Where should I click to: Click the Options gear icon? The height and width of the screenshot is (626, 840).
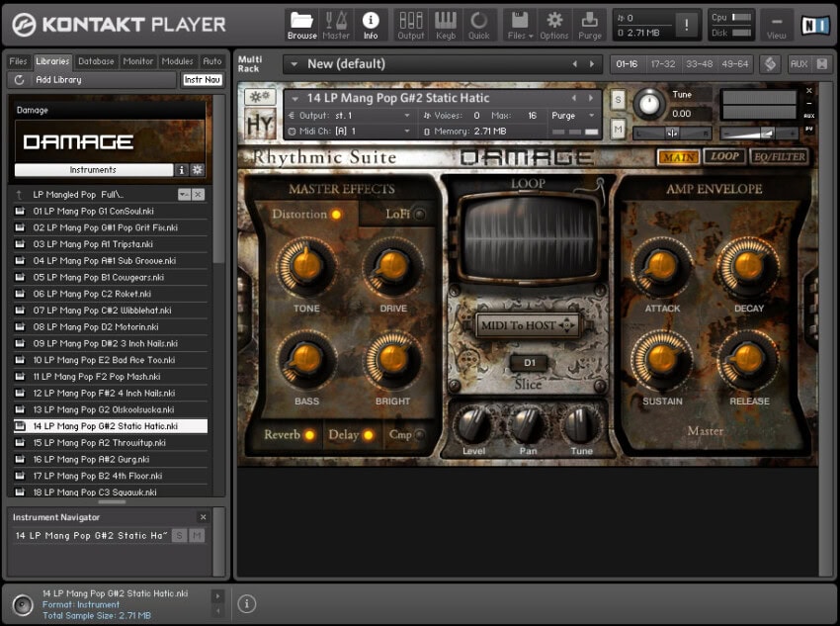[x=555, y=24]
